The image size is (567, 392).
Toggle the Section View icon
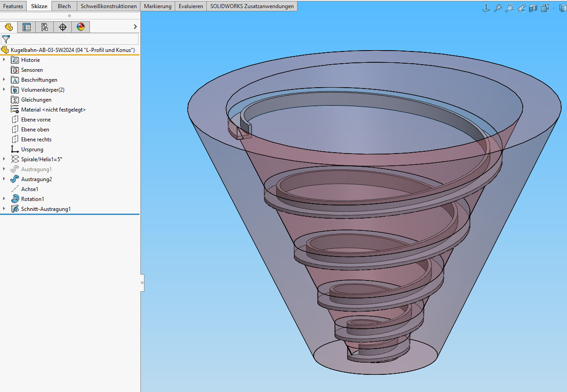[533, 8]
